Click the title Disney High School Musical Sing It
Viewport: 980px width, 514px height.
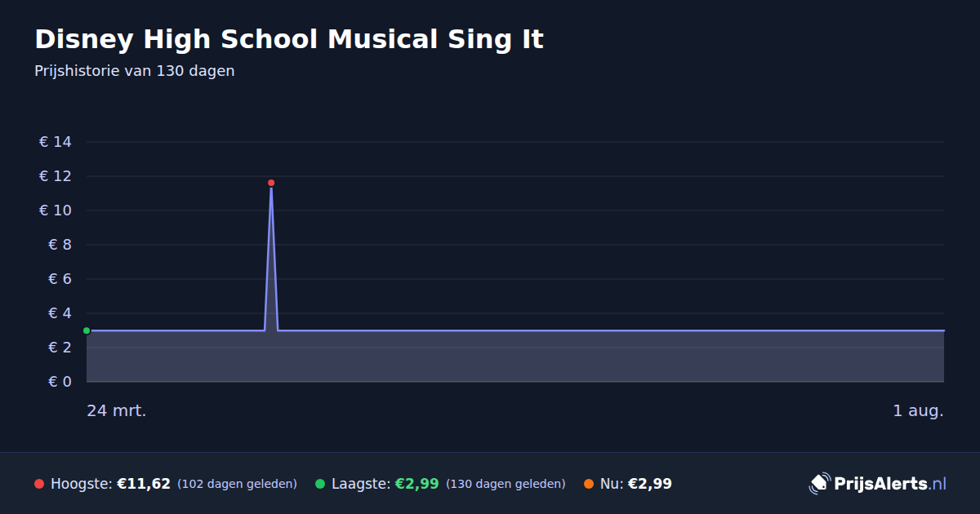click(x=289, y=39)
